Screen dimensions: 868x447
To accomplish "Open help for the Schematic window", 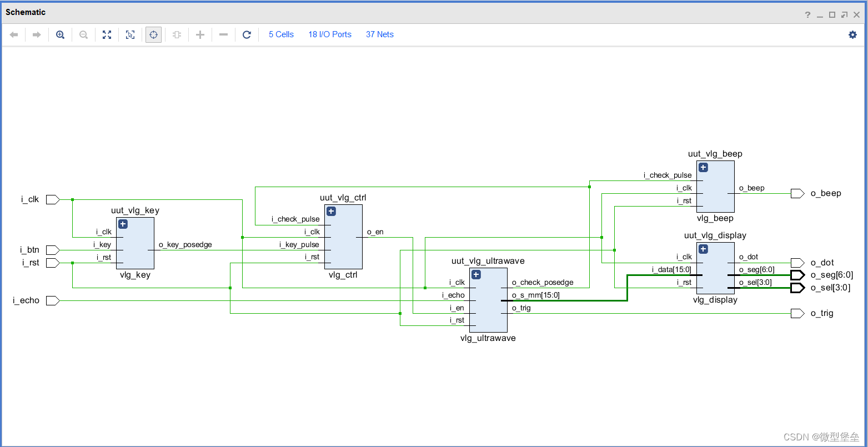I will (807, 15).
